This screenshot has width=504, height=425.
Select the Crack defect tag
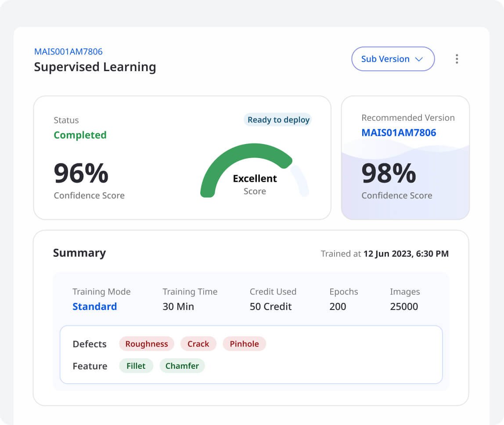click(198, 344)
